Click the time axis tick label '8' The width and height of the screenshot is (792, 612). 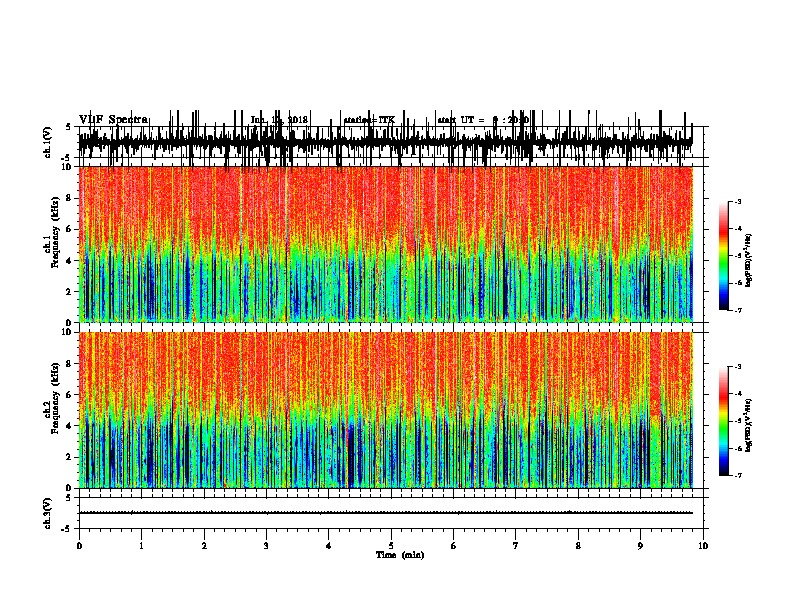578,546
